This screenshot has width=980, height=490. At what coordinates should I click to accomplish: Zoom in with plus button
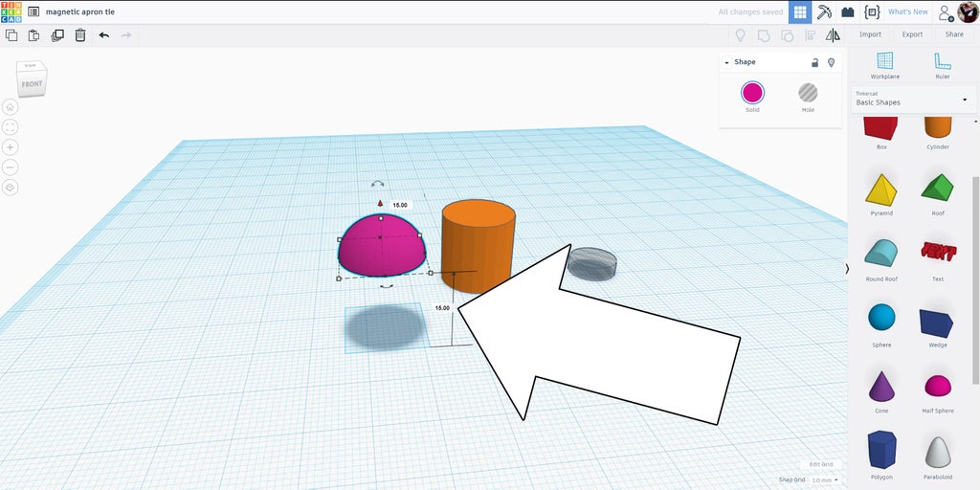[x=10, y=147]
